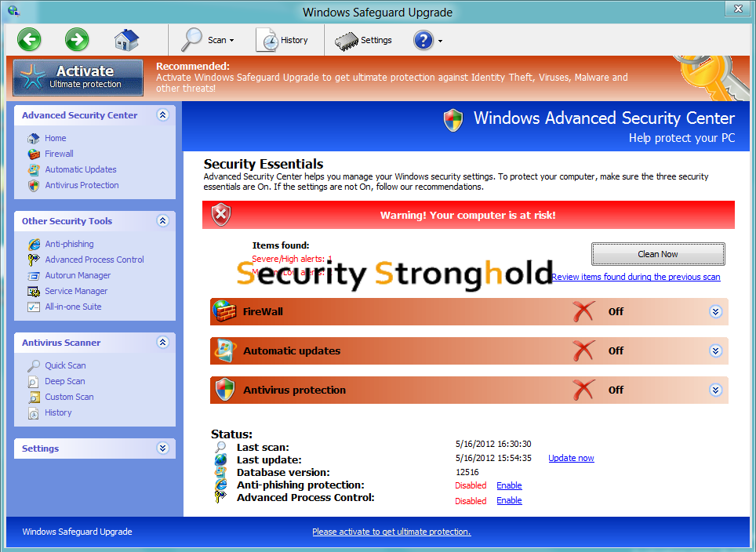Click the blue Help question mark icon
Viewport: 756px width, 552px height.
coord(423,40)
